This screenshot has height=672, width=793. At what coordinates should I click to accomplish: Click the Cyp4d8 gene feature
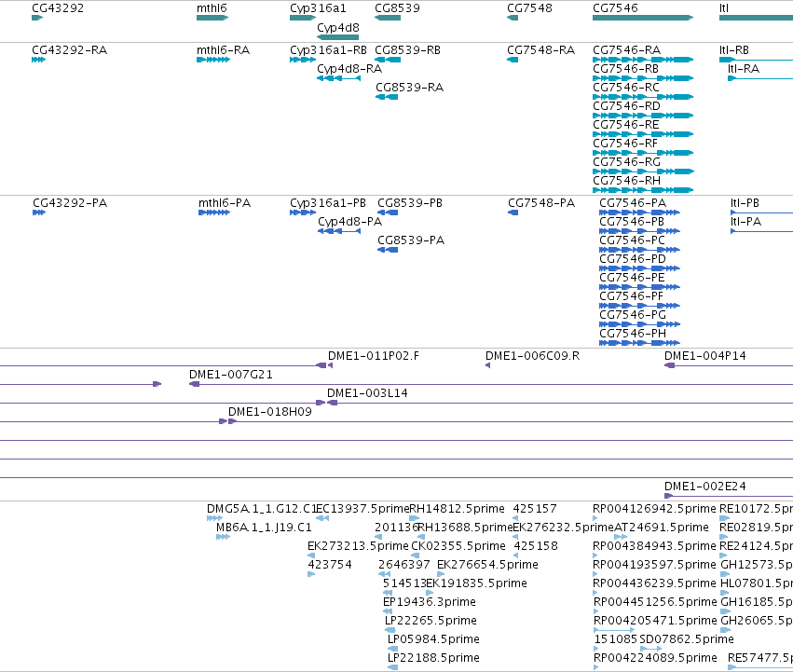(x=338, y=37)
